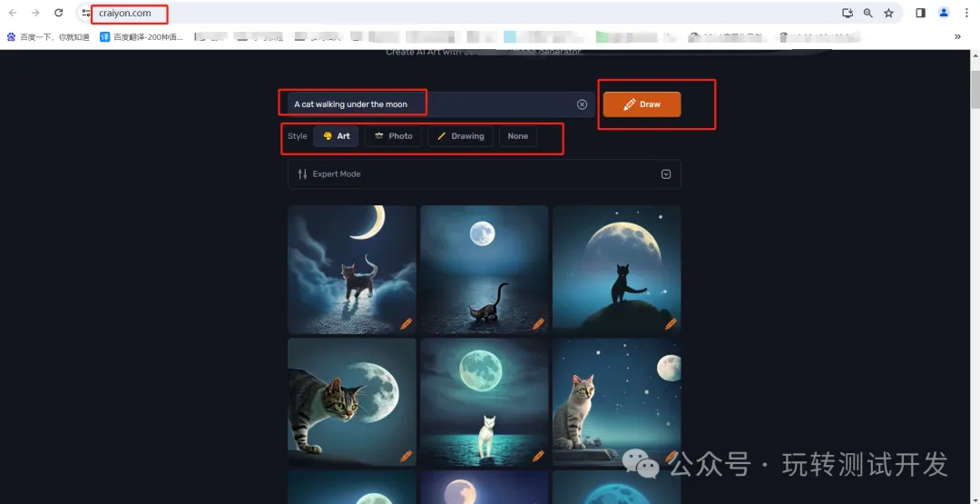Clear the prompt with the X icon

pos(582,104)
